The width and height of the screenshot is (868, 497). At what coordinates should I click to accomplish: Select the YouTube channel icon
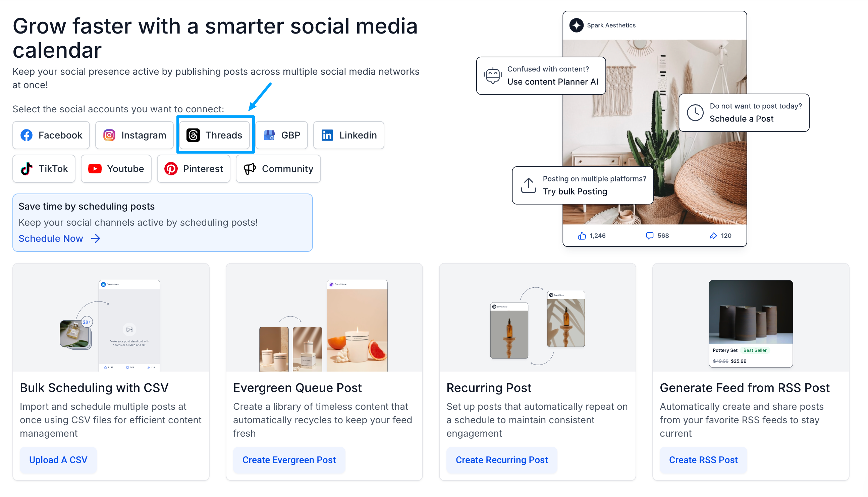tap(95, 168)
